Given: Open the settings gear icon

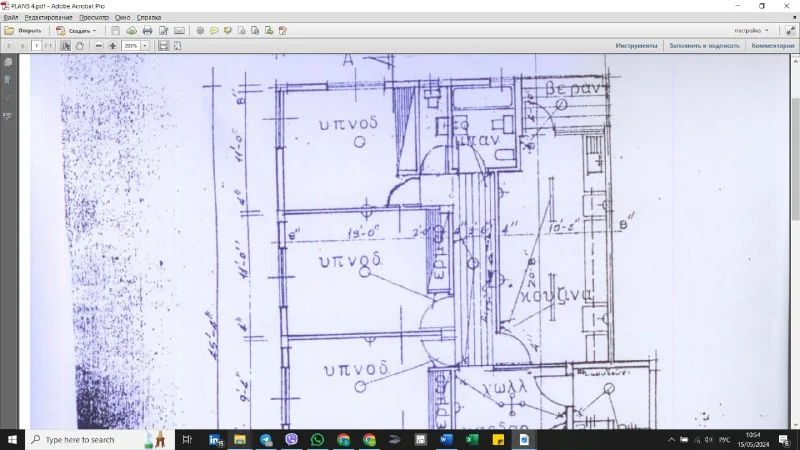Looking at the screenshot, I should (x=200, y=31).
